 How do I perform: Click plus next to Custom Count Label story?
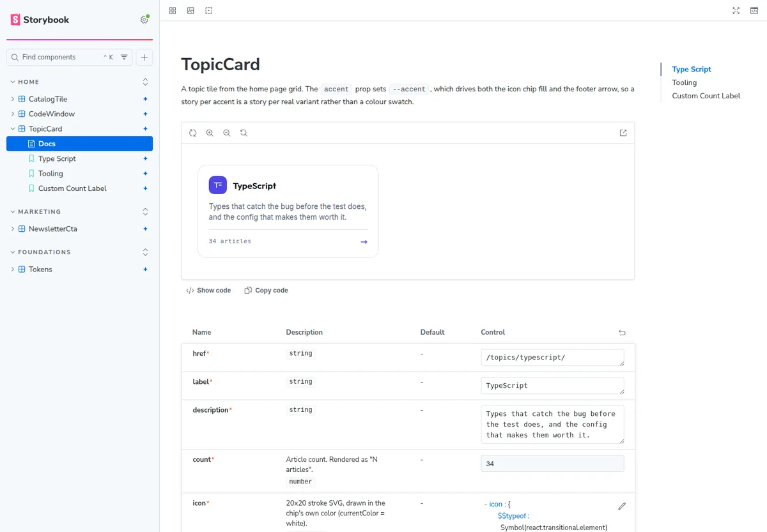click(145, 188)
